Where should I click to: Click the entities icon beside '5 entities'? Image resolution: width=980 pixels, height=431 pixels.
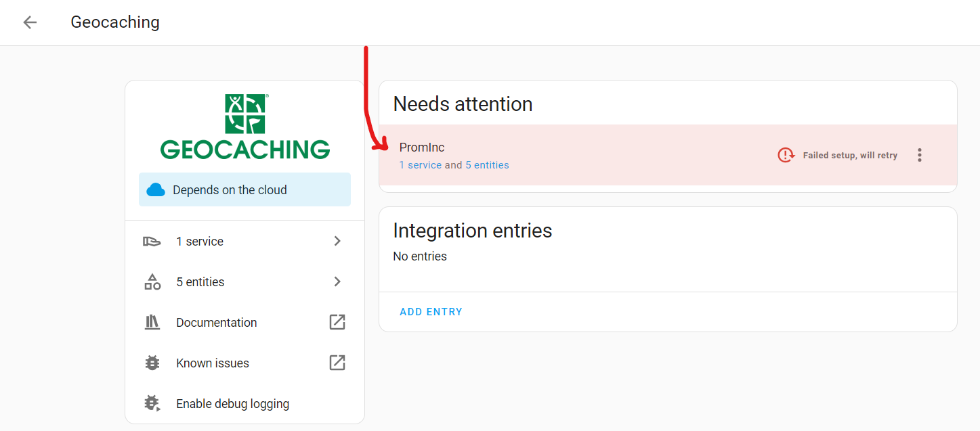(x=152, y=281)
